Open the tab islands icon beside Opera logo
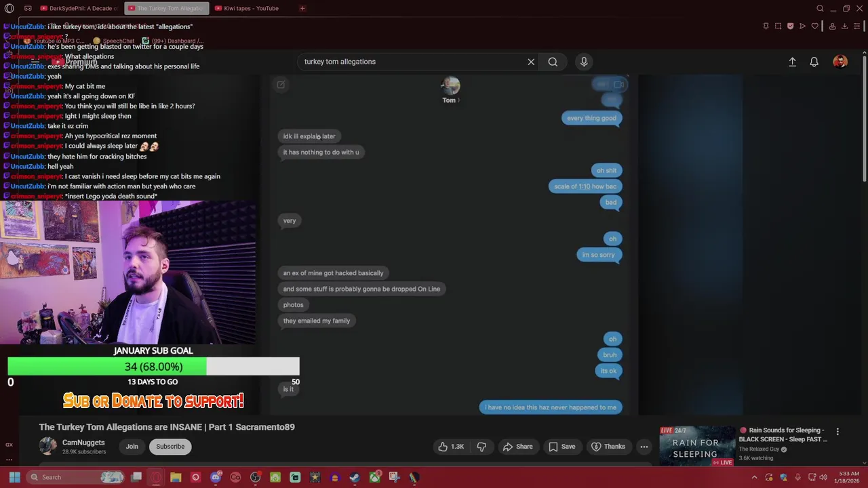The image size is (868, 488). (x=28, y=8)
